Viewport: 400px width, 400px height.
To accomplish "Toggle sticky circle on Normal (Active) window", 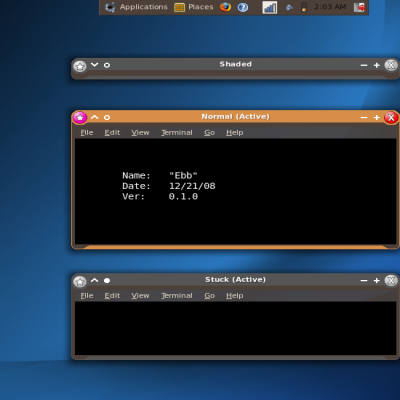I will coord(107,118).
